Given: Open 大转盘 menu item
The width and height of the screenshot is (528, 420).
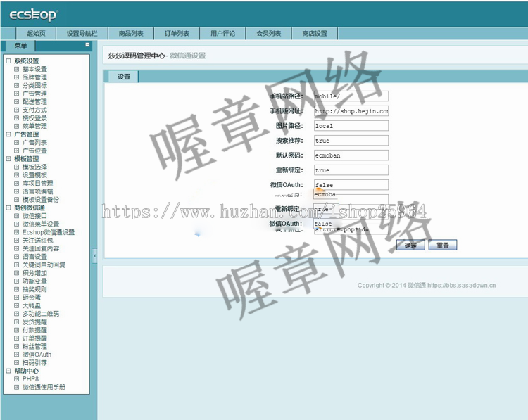Looking at the screenshot, I should (x=31, y=305).
